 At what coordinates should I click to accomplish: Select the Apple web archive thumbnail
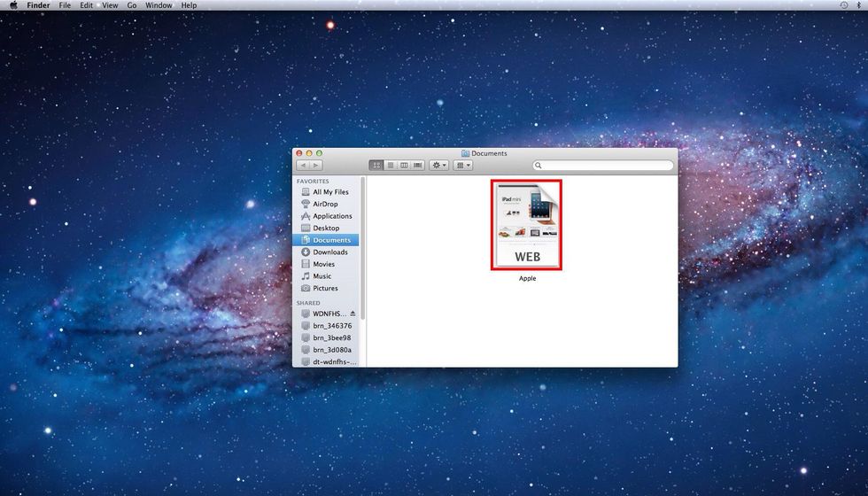click(527, 225)
